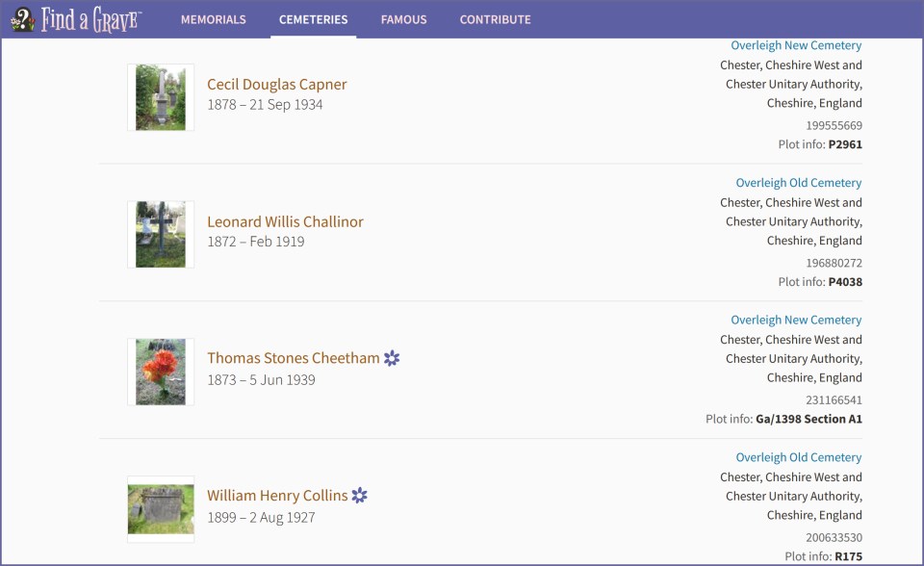View Leonard Willis Challinor's cross photo thumbnail

pos(161,235)
